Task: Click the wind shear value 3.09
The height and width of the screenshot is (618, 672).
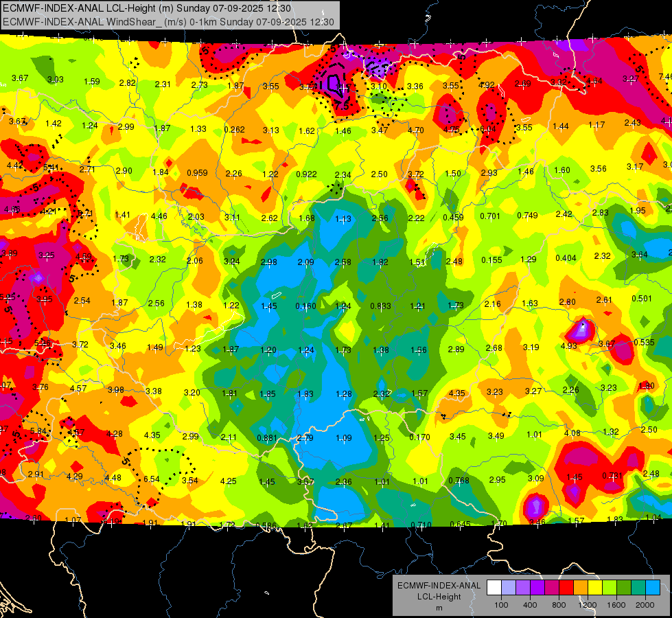Action: click(x=535, y=478)
